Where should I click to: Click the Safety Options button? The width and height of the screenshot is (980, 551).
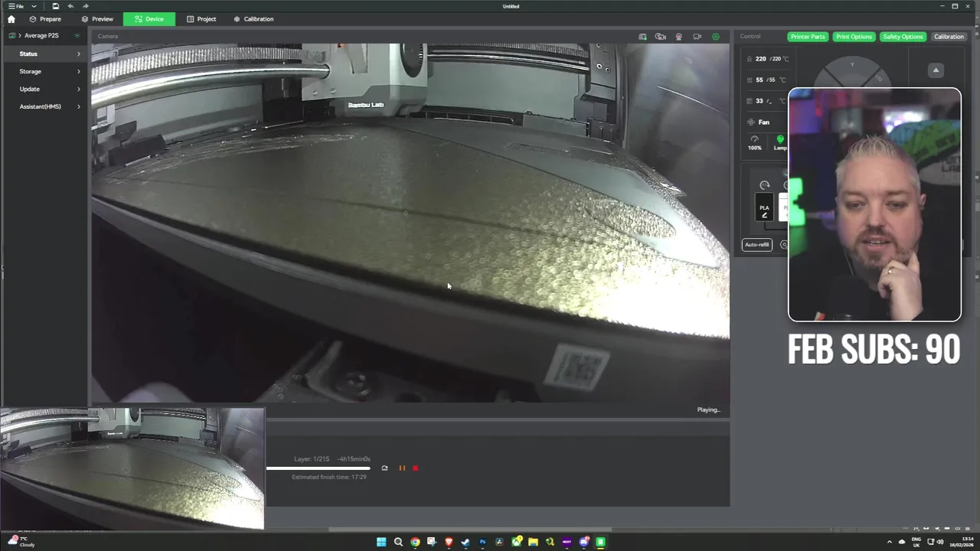[x=903, y=37]
